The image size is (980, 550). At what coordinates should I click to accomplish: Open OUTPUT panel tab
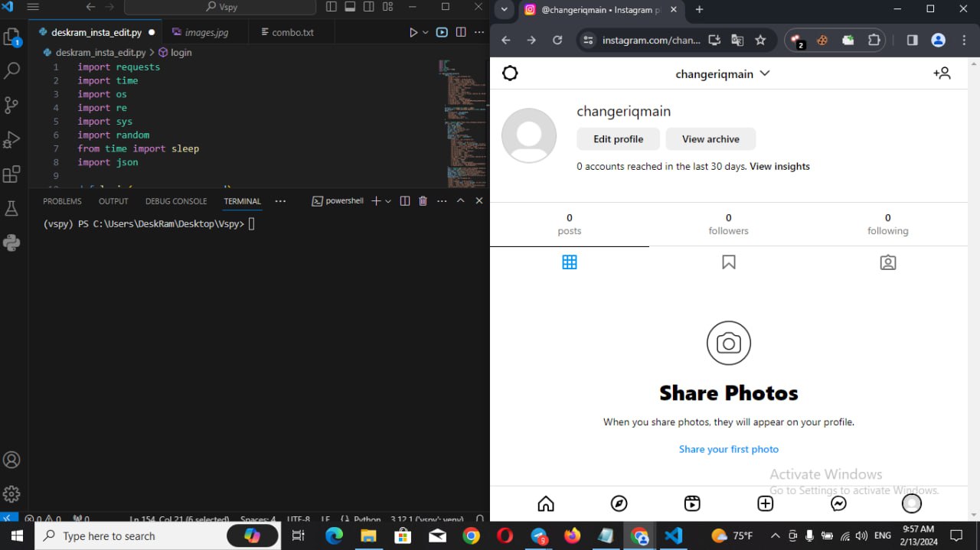(113, 201)
